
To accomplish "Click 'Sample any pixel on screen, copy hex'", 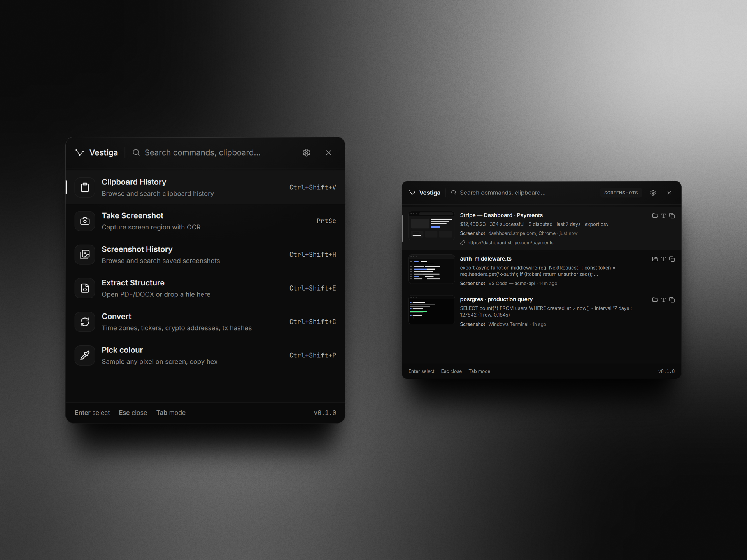I will tap(160, 362).
